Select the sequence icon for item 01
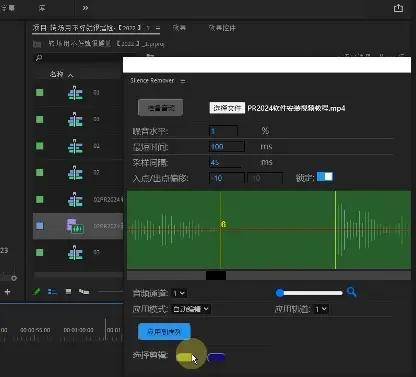The height and width of the screenshot is (377, 416). point(75,93)
